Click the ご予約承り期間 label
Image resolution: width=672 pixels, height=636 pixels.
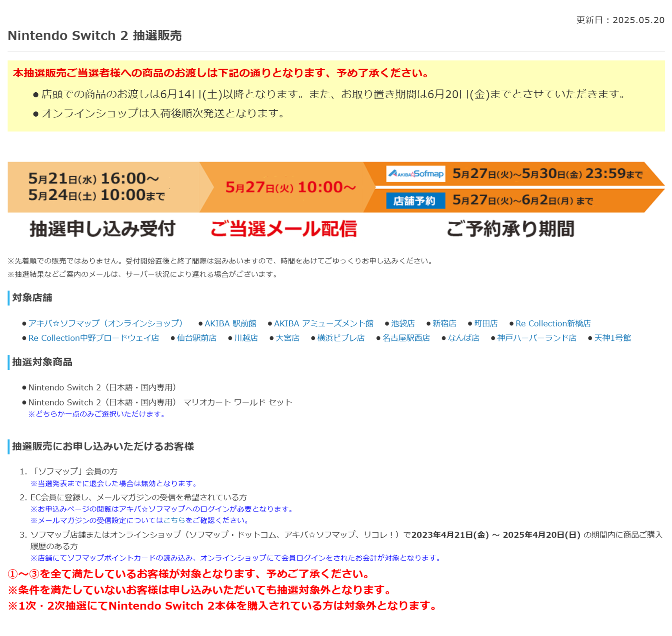[x=510, y=228]
